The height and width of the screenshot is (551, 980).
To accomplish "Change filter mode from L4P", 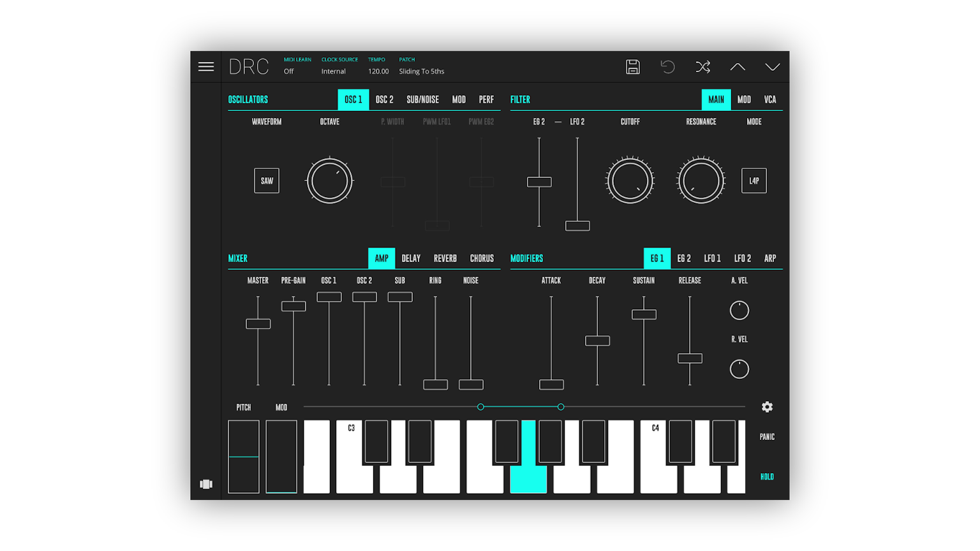I will pos(754,180).
